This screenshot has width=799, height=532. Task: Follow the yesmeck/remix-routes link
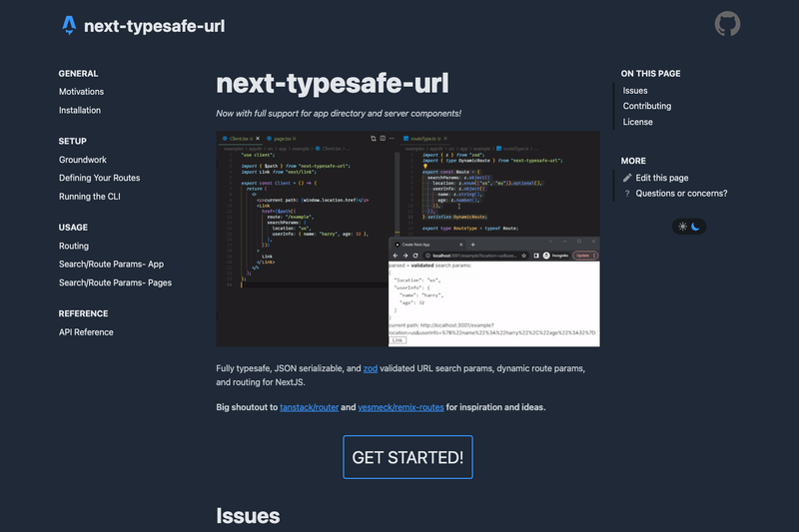tap(401, 407)
